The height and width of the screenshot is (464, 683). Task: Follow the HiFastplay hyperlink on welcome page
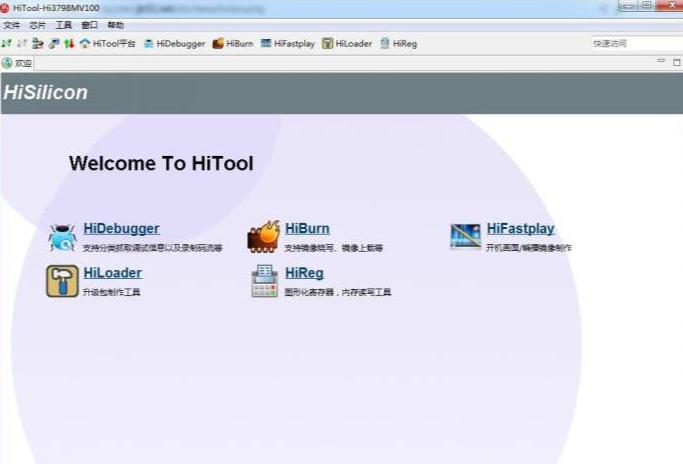[521, 228]
